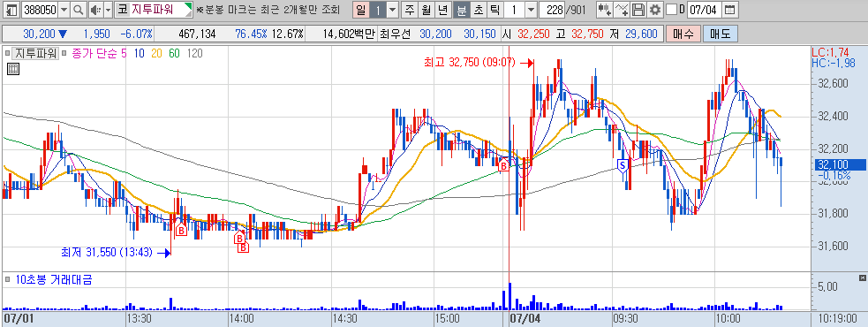Select the 분 (minute) chart toggle
Viewport: 868px width, 327px height.
[461, 10]
